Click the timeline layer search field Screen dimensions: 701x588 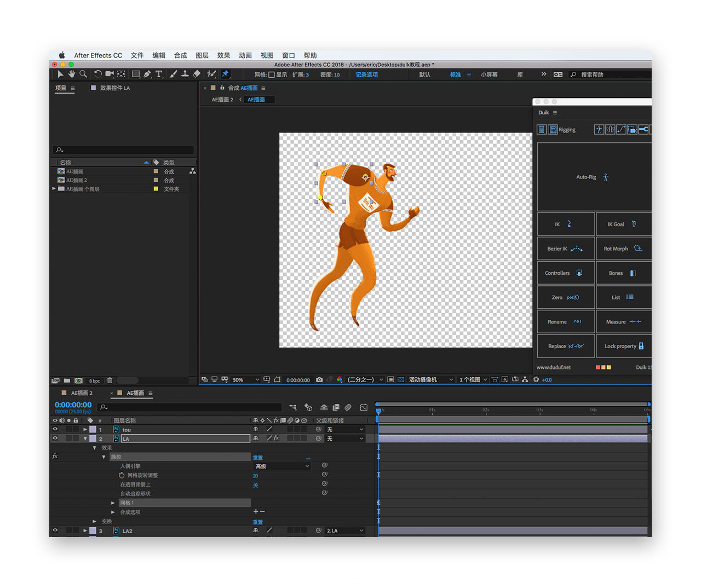pyautogui.click(x=189, y=407)
